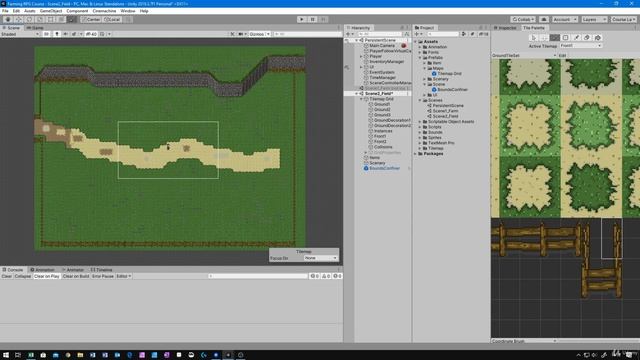Image resolution: width=640 pixels, height=360 pixels.
Task: Select the Rect tool in top toolbar
Action: tap(50, 19)
